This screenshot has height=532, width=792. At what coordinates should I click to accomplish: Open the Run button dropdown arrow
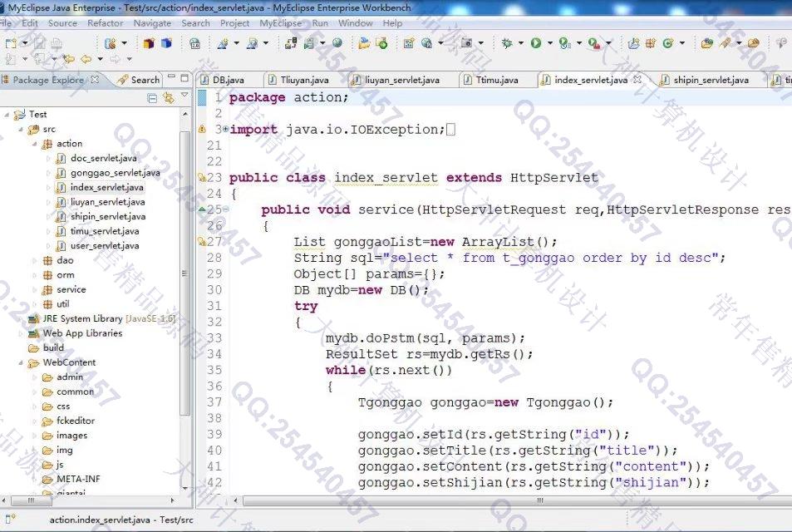549,43
